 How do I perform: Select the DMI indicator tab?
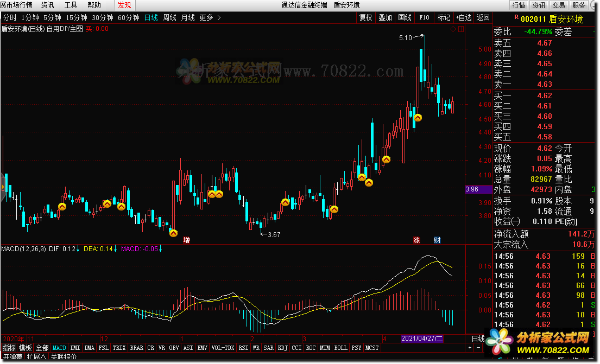75,348
